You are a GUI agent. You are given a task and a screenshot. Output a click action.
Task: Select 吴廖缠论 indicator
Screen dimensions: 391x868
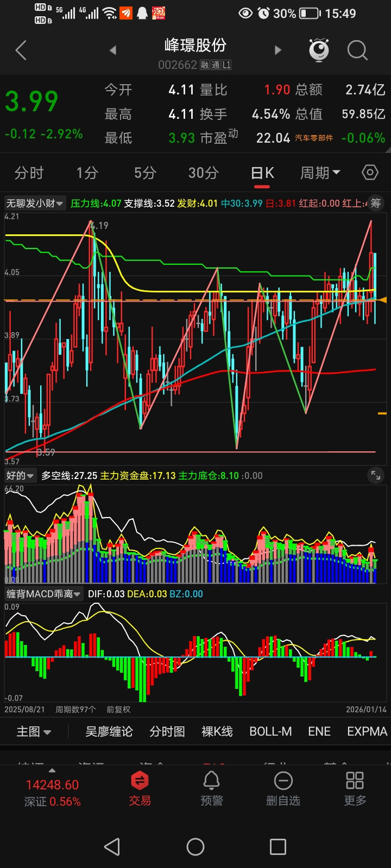tap(109, 731)
